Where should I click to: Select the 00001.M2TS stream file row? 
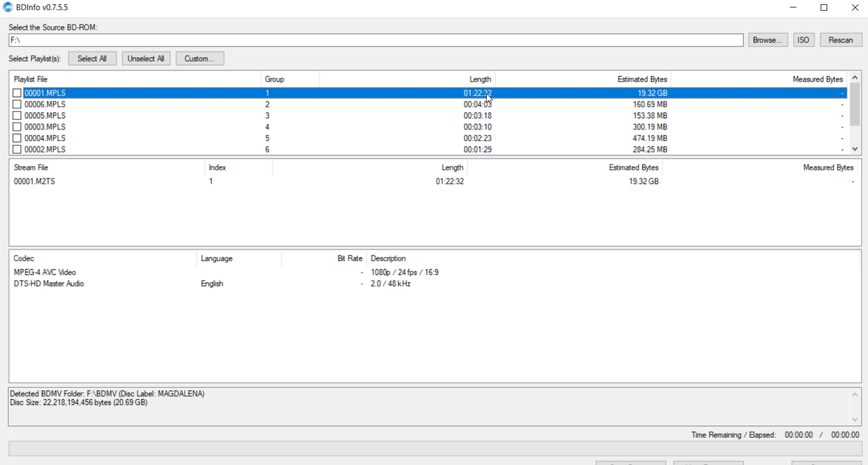click(x=434, y=182)
